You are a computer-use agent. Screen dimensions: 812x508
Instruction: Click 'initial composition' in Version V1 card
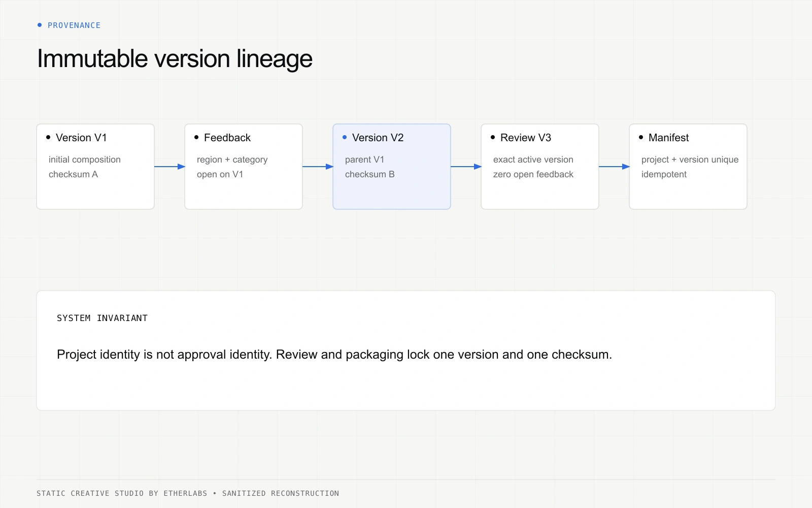[85, 160]
